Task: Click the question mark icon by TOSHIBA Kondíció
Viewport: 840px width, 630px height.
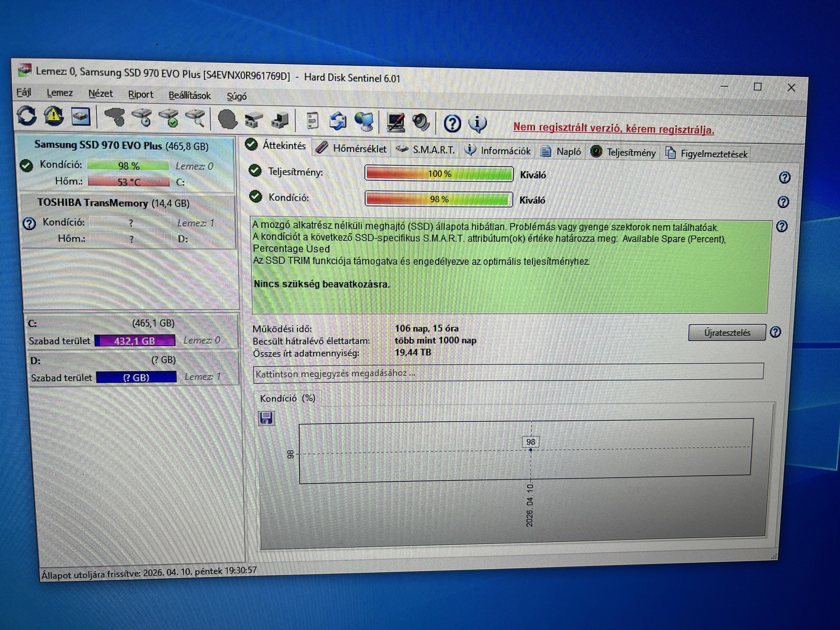Action: point(29,223)
